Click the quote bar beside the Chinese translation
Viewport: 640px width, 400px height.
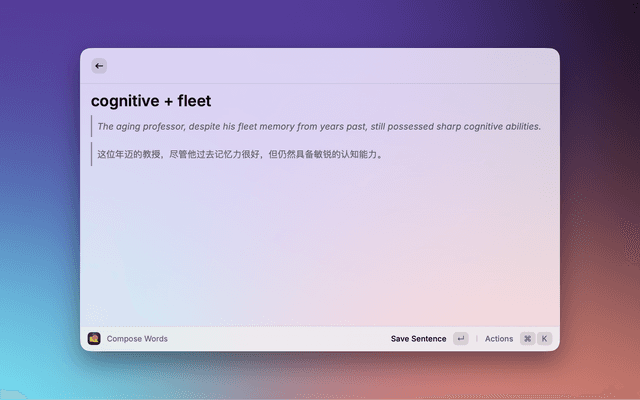point(92,155)
